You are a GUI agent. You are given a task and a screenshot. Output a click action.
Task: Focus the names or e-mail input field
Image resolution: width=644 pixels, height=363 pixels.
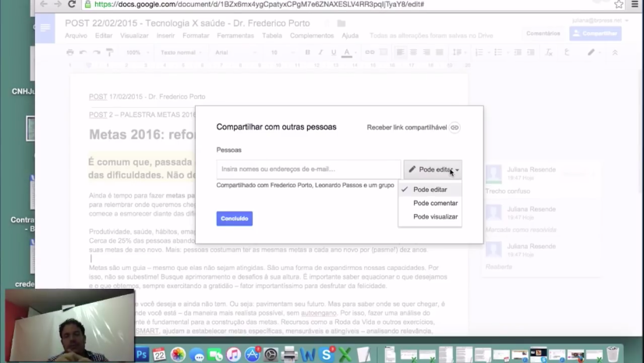click(x=309, y=169)
